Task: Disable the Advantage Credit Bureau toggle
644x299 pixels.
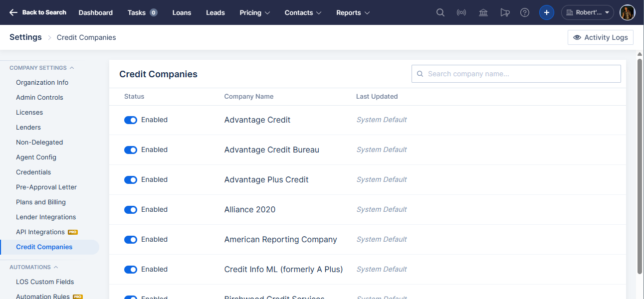Action: coord(131,150)
